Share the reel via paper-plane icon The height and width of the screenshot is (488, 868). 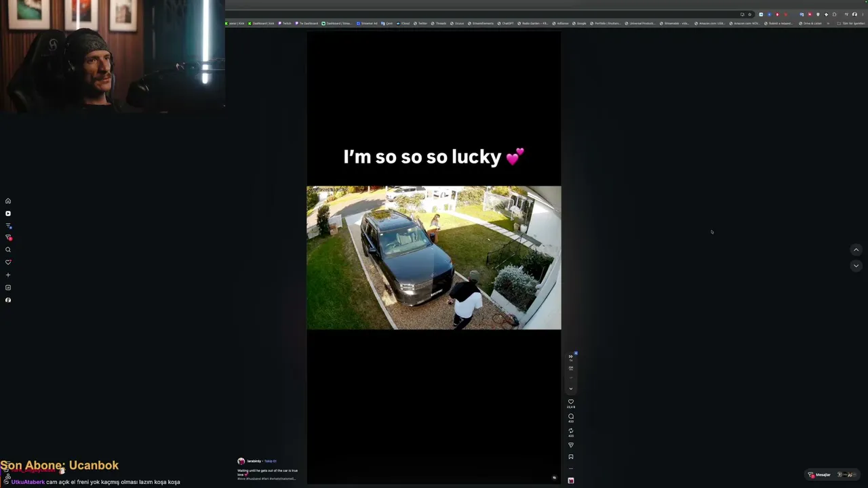click(x=571, y=445)
